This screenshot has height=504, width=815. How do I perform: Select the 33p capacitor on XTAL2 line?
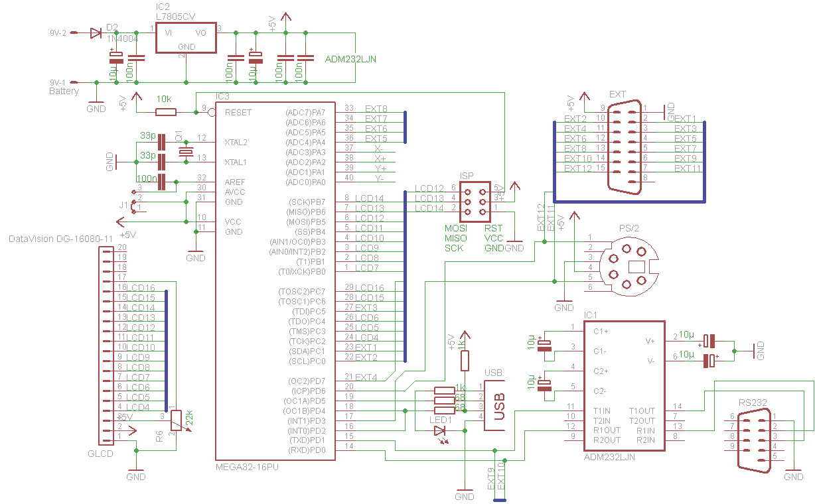(x=161, y=143)
